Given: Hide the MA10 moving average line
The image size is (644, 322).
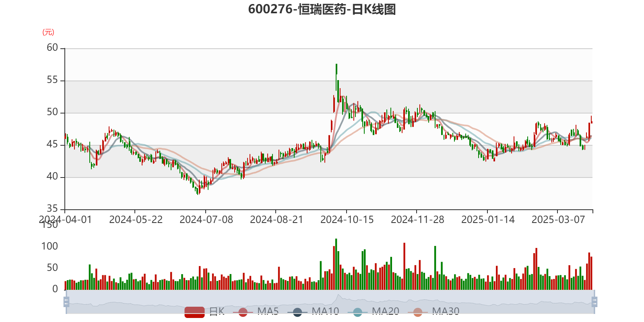Looking at the screenshot, I should 313,312.
